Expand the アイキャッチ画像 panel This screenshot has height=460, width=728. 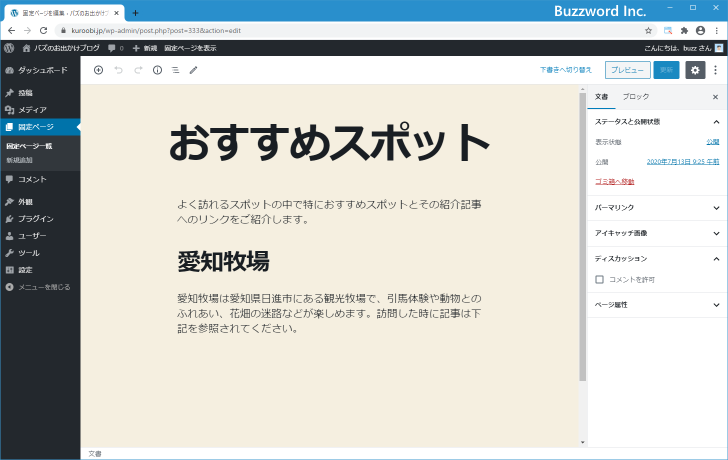(x=657, y=233)
